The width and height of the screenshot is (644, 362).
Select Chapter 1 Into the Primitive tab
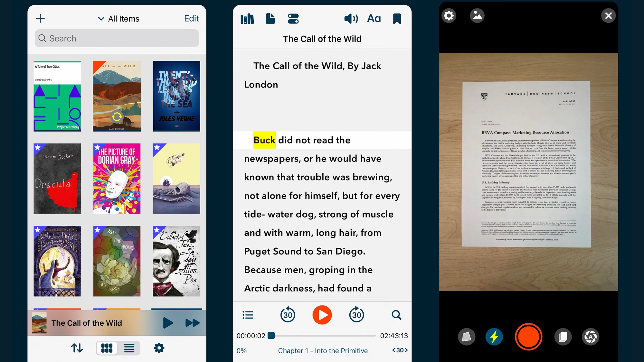point(322,350)
